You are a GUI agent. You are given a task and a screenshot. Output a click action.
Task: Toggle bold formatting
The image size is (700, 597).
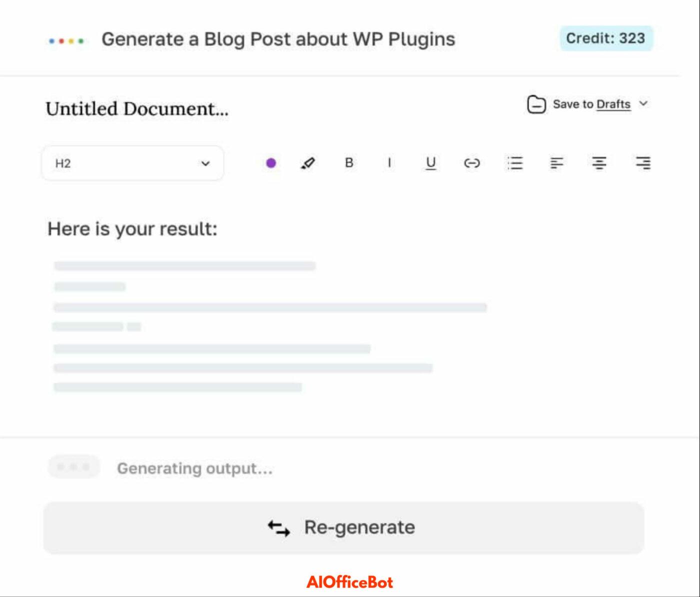click(349, 163)
